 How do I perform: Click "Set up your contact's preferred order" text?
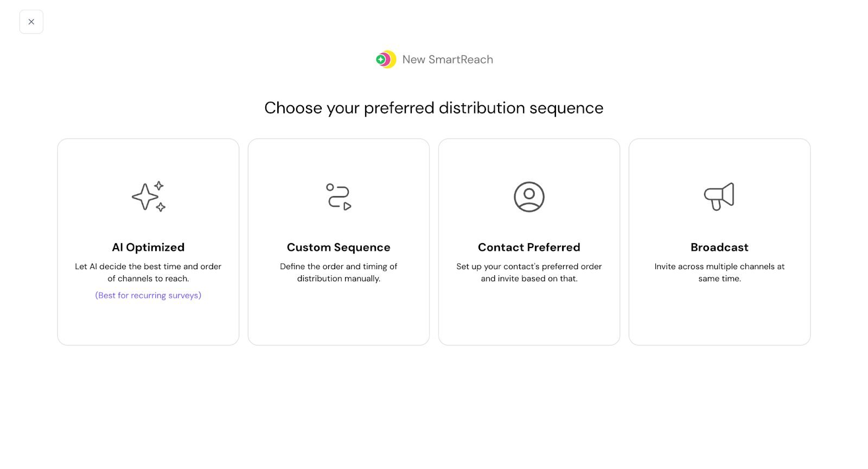click(x=529, y=272)
